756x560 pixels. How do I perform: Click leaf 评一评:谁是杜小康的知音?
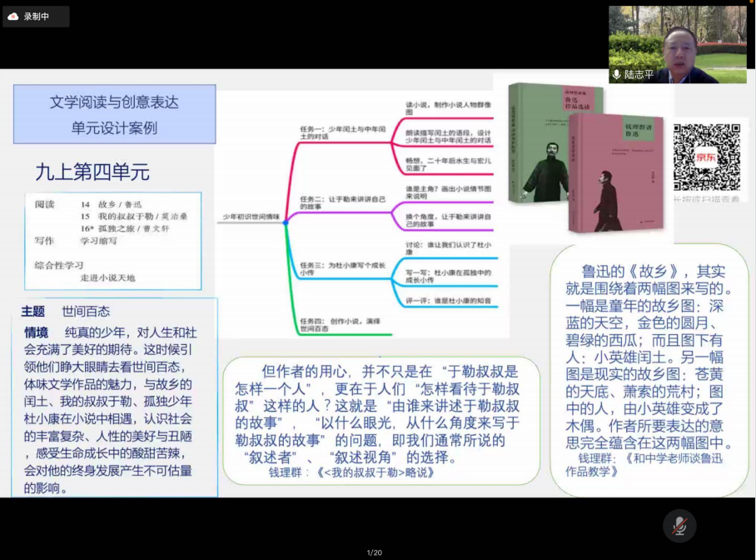tap(449, 301)
